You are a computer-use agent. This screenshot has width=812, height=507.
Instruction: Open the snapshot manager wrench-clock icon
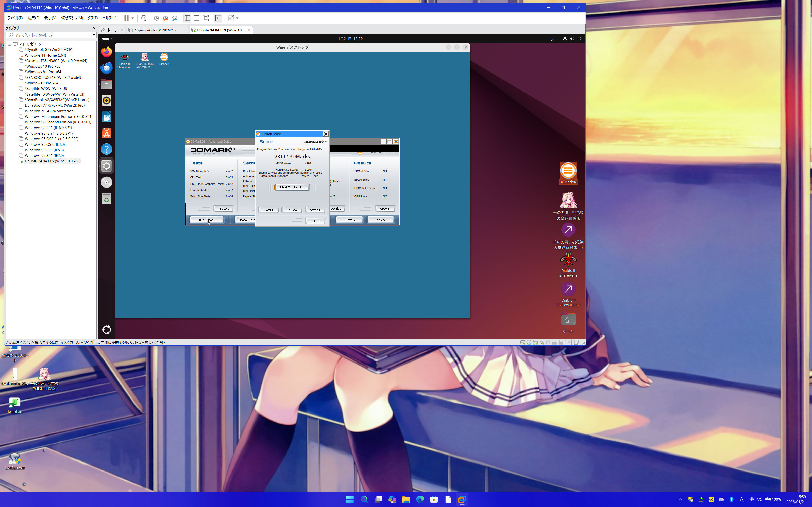coord(175,18)
